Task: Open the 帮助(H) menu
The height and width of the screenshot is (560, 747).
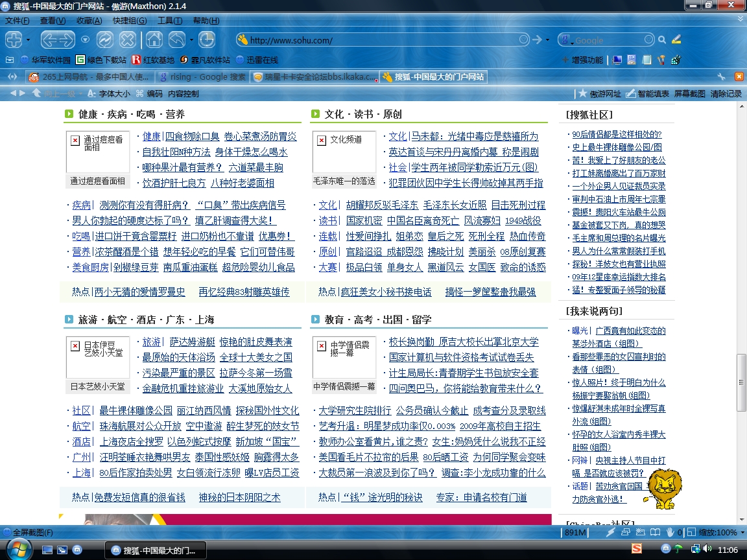Action: click(x=206, y=21)
